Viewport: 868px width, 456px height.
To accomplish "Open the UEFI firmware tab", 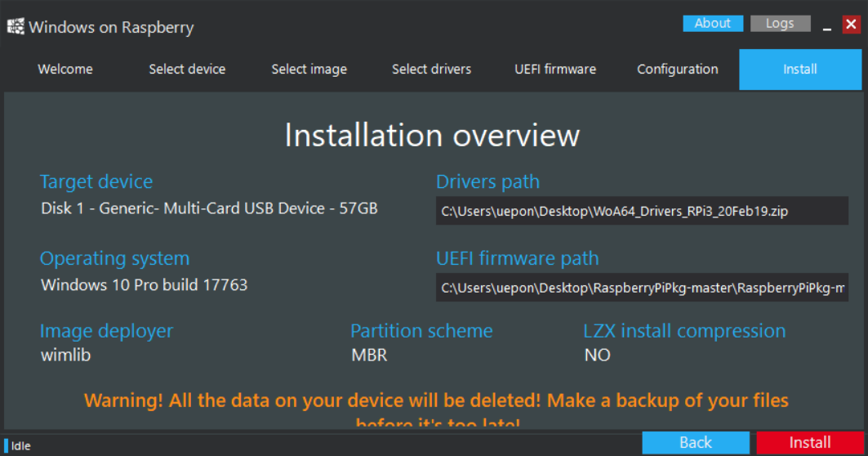I will click(555, 69).
